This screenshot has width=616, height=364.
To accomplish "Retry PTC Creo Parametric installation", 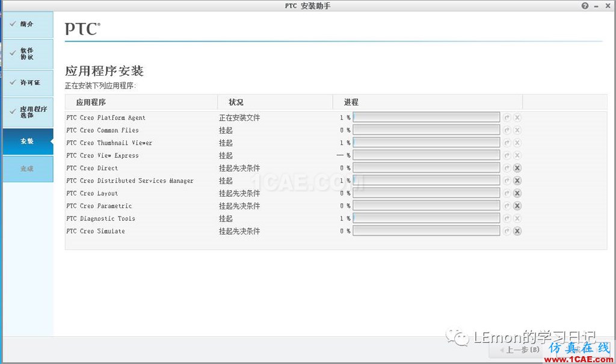I will [x=507, y=206].
